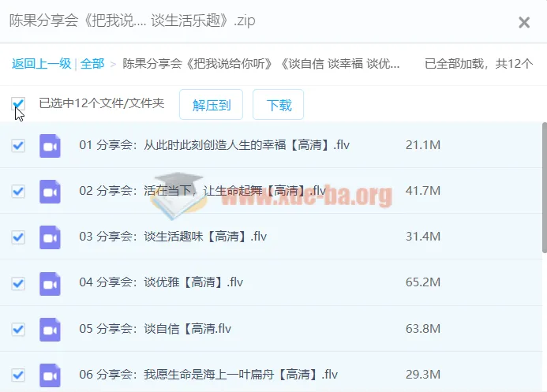Click video icon for 03 谈生活趣味
The image size is (547, 392).
(51, 237)
